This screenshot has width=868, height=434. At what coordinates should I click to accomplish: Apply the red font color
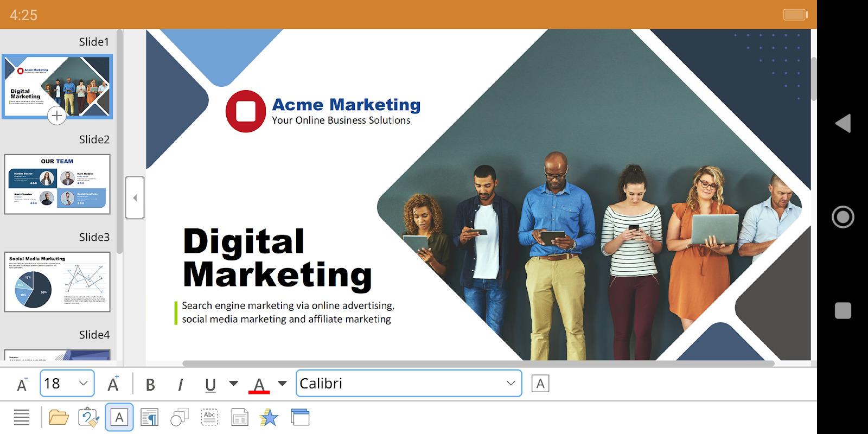coord(259,385)
